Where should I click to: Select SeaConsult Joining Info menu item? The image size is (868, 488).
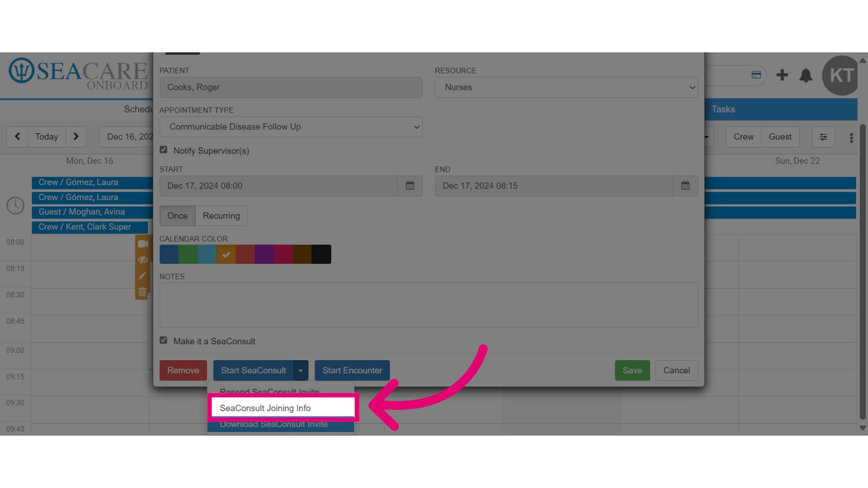283,408
